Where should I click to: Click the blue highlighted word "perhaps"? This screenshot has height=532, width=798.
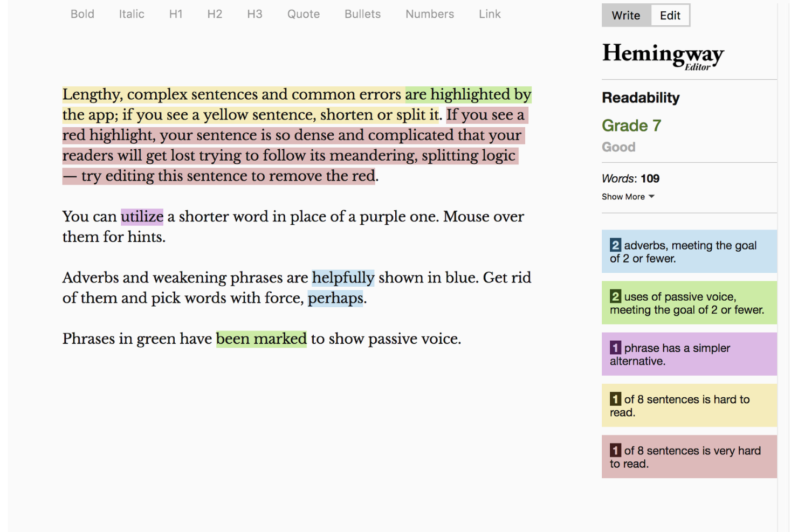click(x=335, y=298)
